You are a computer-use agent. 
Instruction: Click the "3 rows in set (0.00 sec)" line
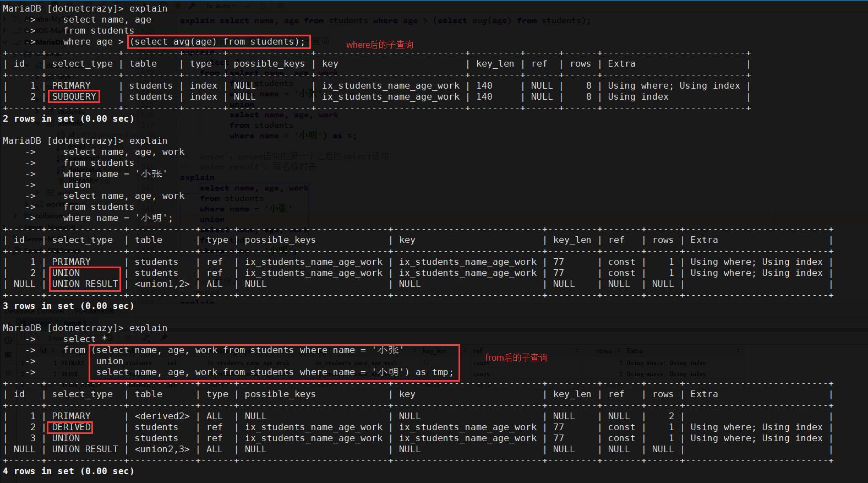[x=68, y=306]
